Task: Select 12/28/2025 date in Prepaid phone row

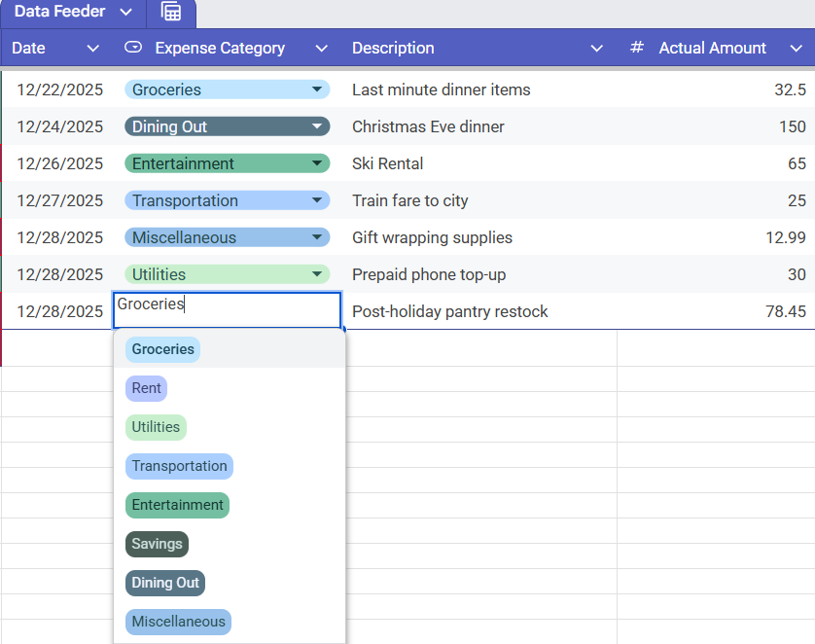Action: [x=59, y=274]
